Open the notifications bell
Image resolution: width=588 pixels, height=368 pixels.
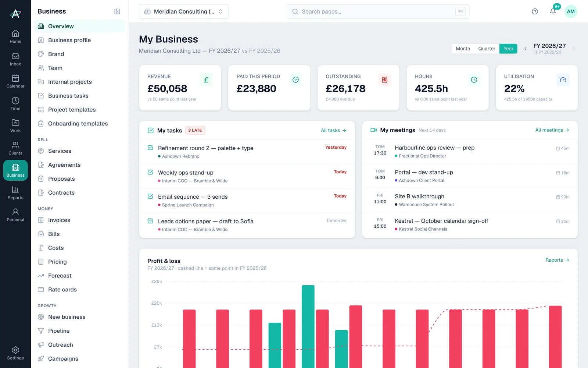(553, 11)
